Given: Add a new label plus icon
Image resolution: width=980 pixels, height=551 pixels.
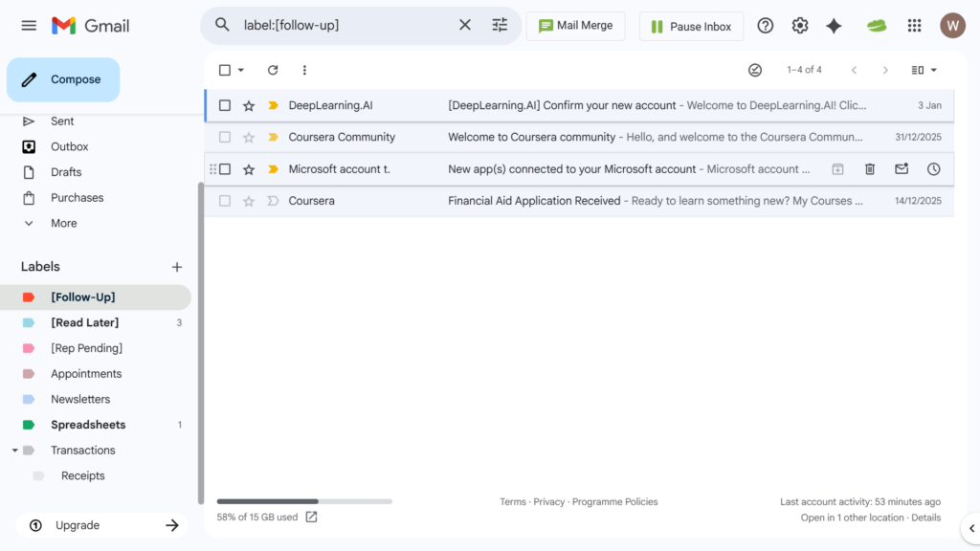Looking at the screenshot, I should 177,268.
